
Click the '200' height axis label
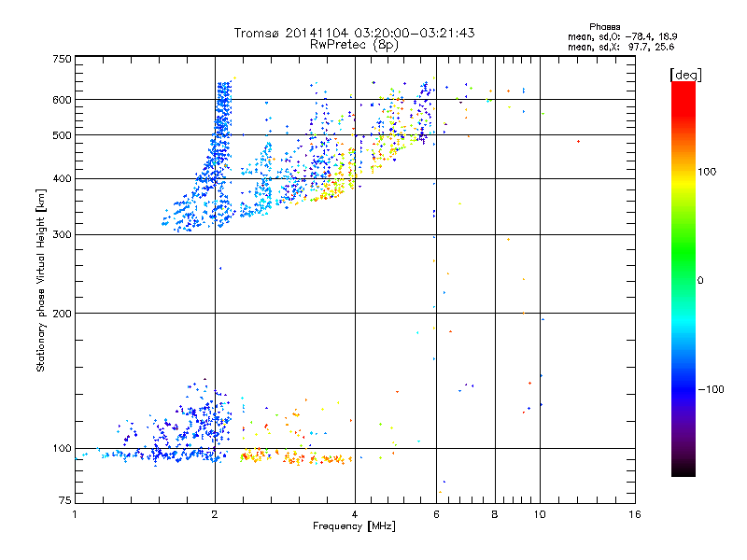tap(62, 314)
